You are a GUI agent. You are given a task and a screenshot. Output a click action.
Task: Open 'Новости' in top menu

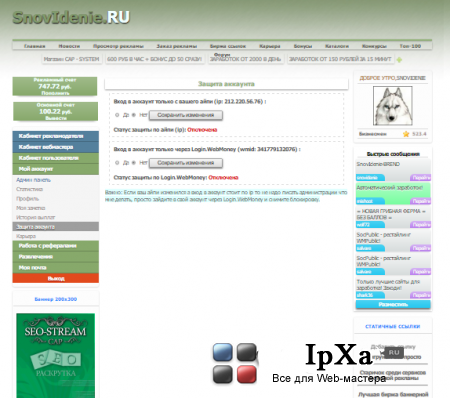coord(69,46)
